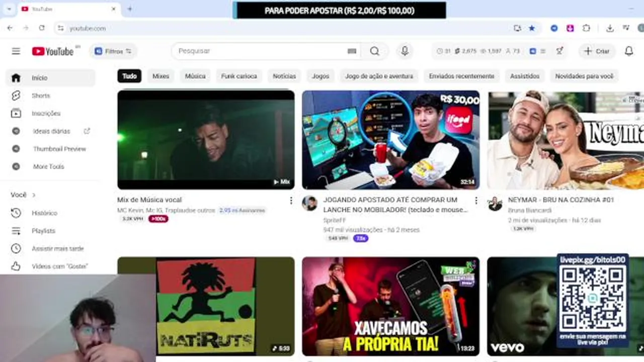
Task: Open More Tools in sidebar
Action: pyautogui.click(x=50, y=166)
